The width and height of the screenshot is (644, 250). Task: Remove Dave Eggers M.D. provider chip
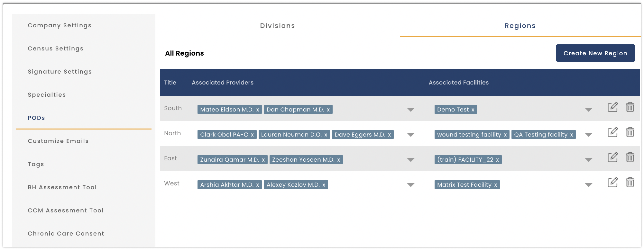coord(389,135)
